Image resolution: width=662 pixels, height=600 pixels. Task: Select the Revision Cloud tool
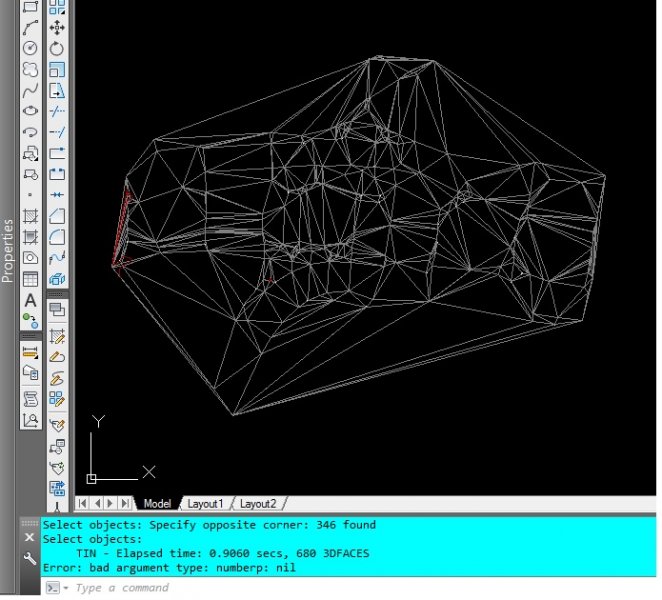(30, 69)
